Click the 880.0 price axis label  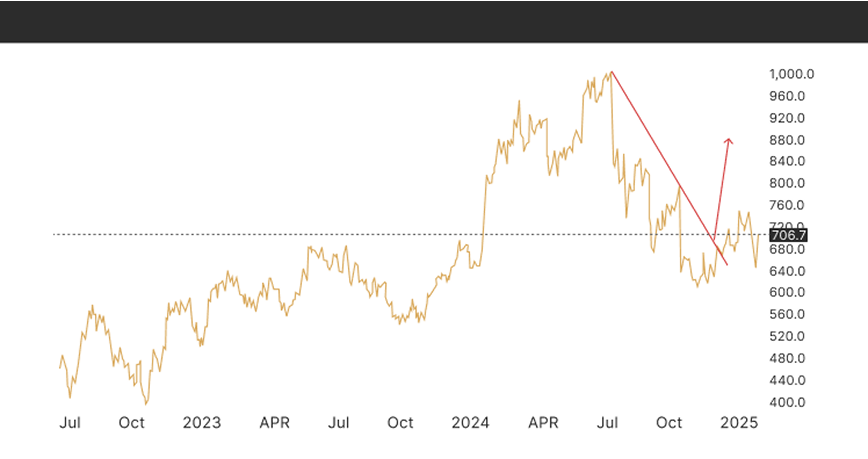pyautogui.click(x=787, y=140)
